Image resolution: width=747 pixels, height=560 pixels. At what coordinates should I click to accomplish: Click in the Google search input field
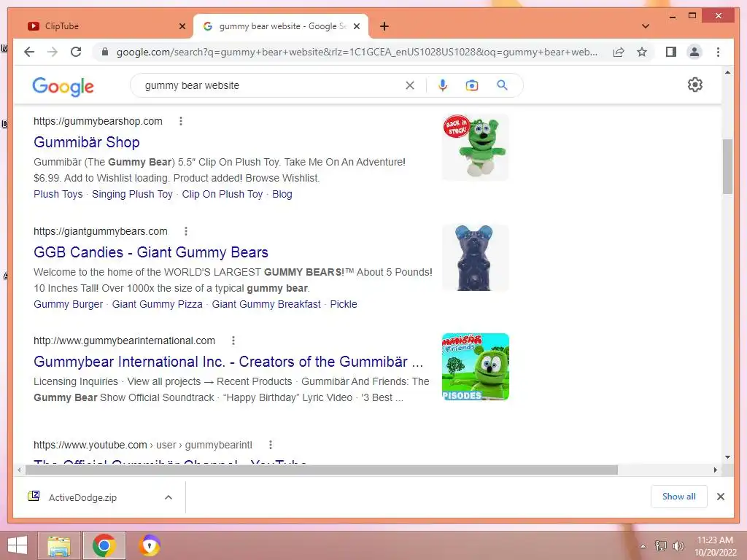pos(271,85)
